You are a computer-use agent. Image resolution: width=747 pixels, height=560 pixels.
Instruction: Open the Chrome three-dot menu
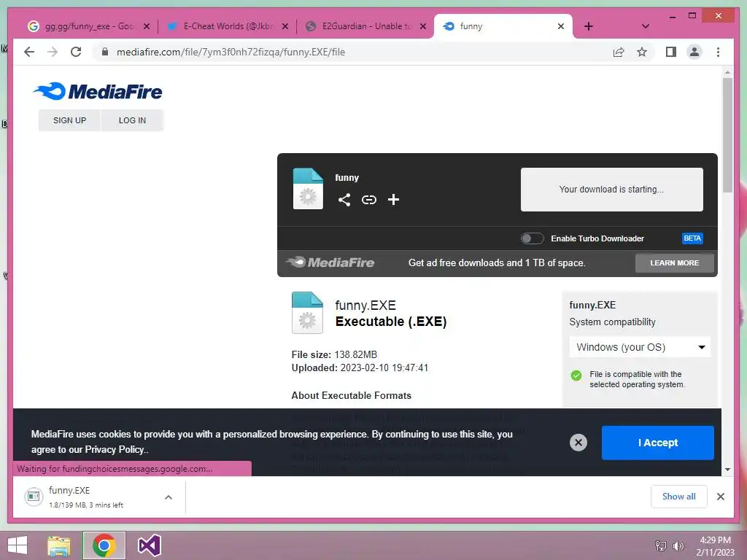pyautogui.click(x=718, y=52)
